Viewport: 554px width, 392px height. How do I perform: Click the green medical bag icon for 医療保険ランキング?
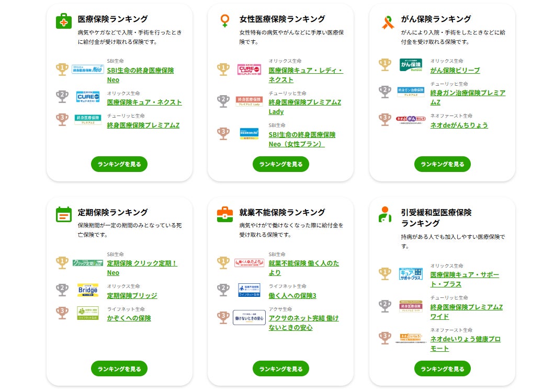[64, 21]
